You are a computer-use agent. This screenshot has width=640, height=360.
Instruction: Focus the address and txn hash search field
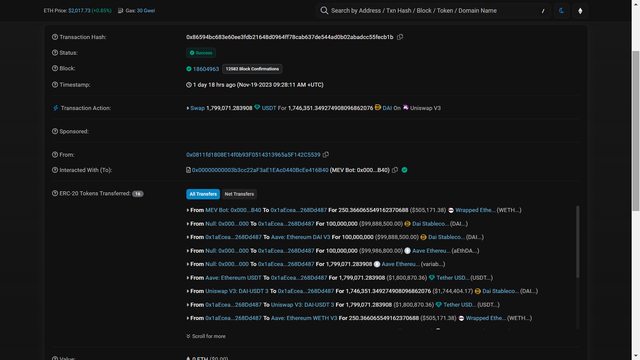435,11
